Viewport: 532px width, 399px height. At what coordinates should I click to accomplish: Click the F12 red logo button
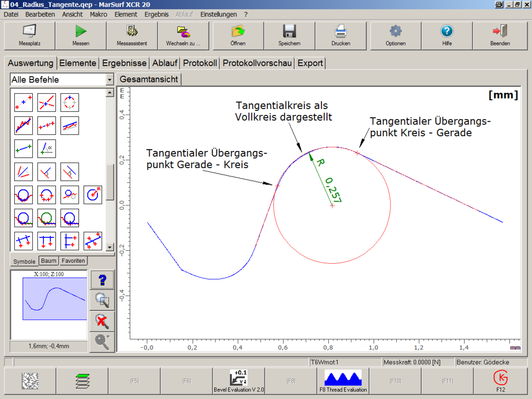tap(501, 381)
